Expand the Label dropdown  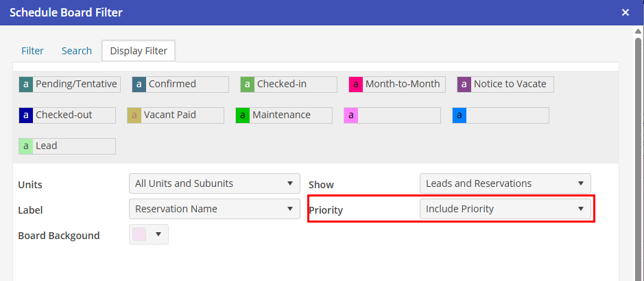point(214,209)
